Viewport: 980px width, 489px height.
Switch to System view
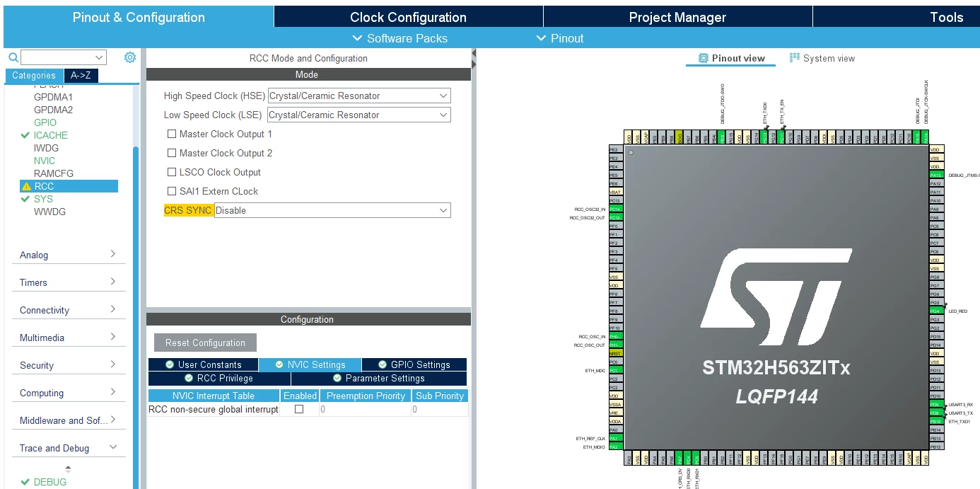click(x=822, y=58)
